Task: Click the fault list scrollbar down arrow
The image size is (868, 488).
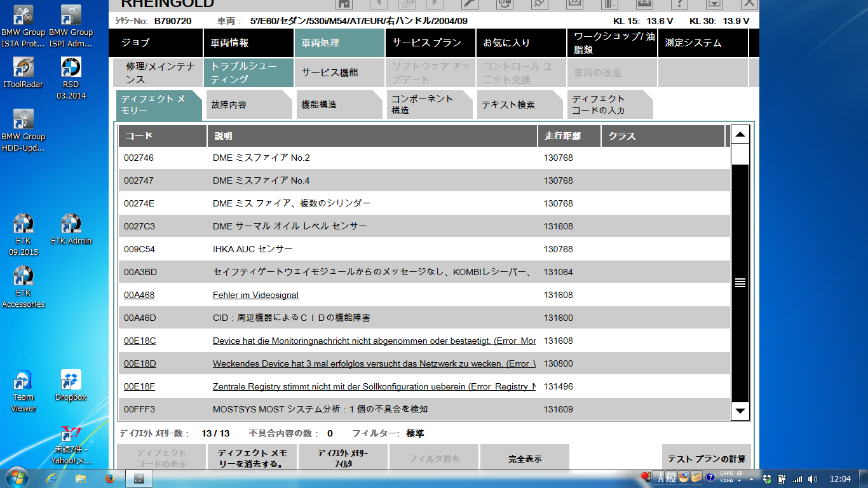Action: tap(740, 410)
